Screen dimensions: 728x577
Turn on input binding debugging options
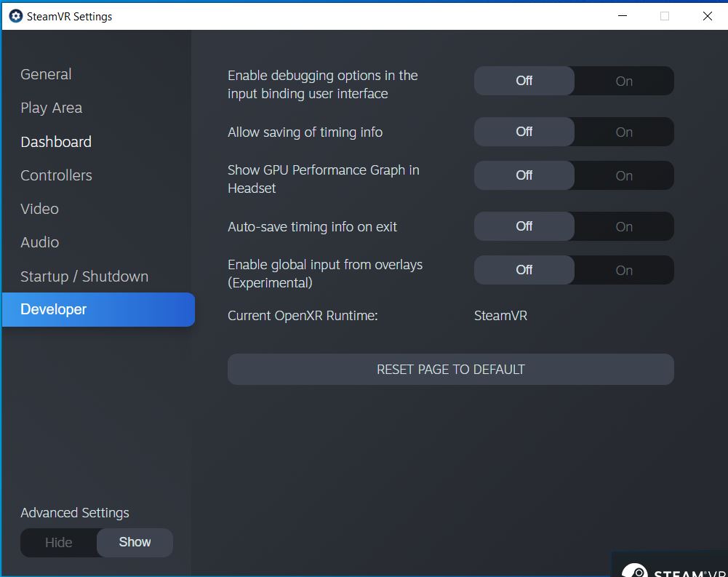click(x=624, y=81)
